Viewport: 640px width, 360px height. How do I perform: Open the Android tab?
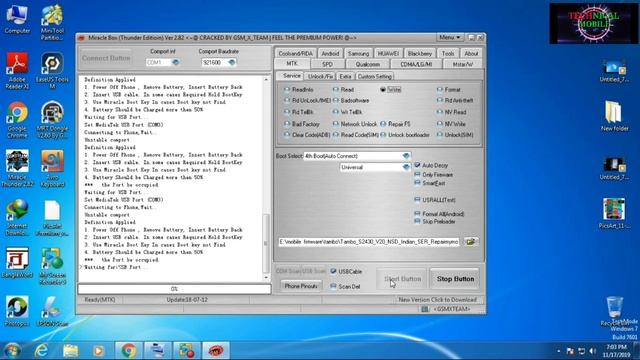pos(330,53)
